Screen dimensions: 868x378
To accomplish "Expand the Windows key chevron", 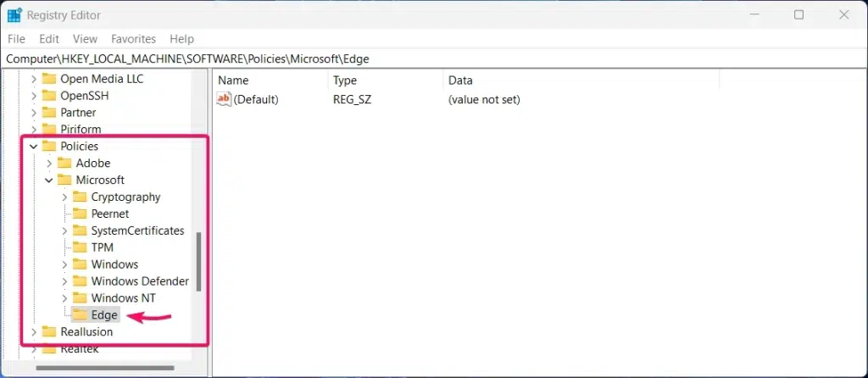I will (x=64, y=264).
